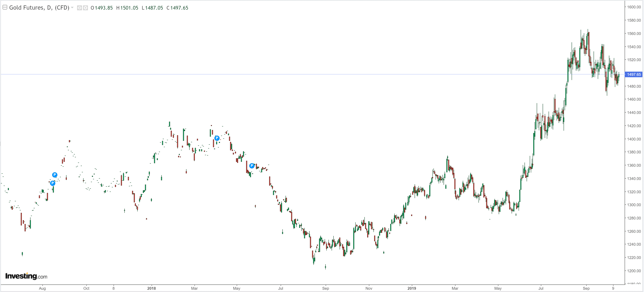Click the 1400.00 price scale label
Image resolution: width=644 pixels, height=292 pixels.
634,139
